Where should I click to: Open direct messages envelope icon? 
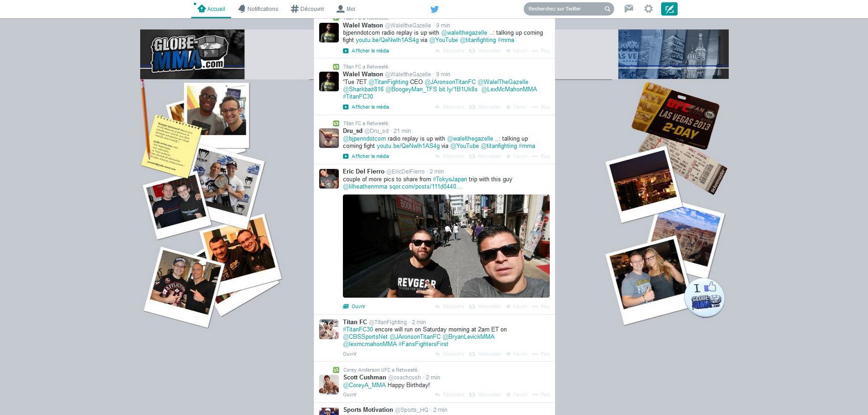629,9
